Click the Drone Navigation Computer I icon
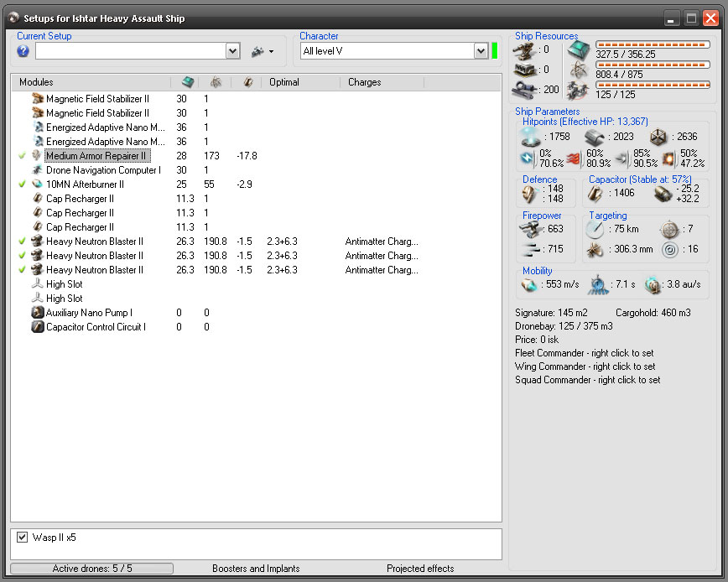The width and height of the screenshot is (728, 582). pos(37,170)
